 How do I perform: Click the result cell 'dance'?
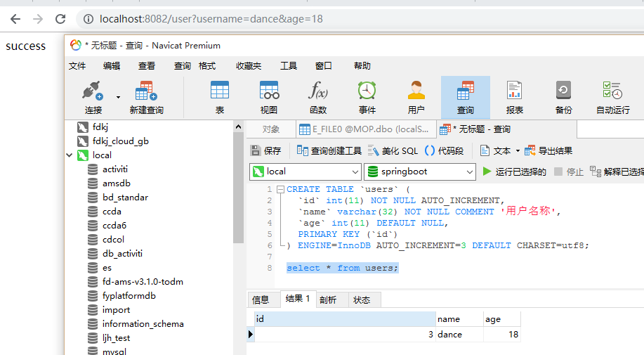coord(459,335)
